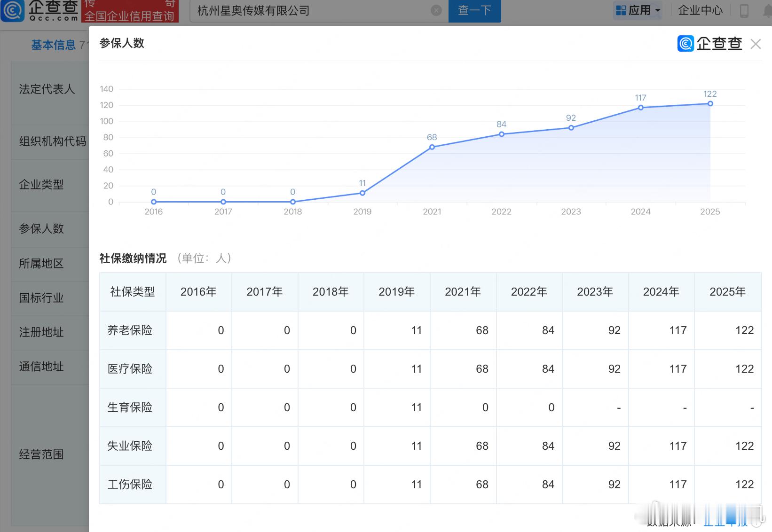Click the 2021 data point labeled 68
Image resolution: width=772 pixels, height=532 pixels.
tap(432, 147)
